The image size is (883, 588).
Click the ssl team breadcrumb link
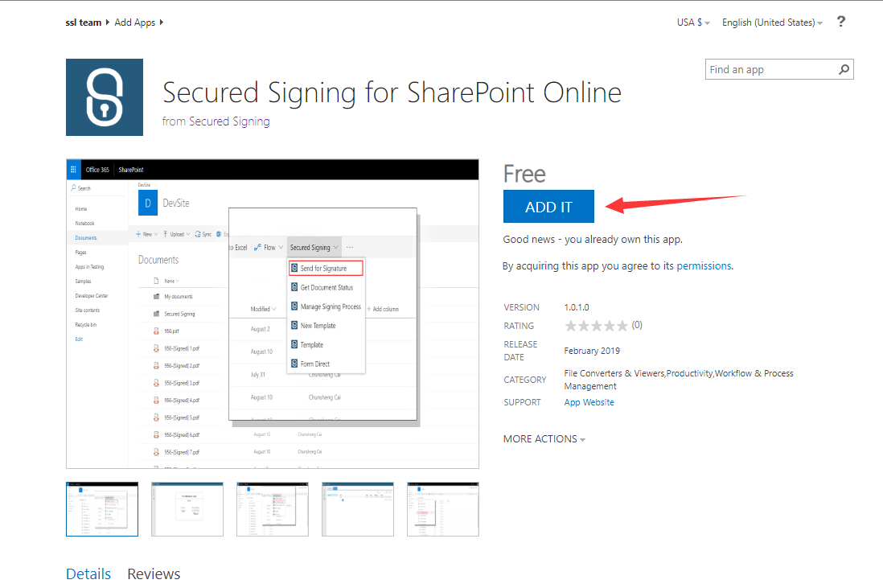(x=84, y=23)
